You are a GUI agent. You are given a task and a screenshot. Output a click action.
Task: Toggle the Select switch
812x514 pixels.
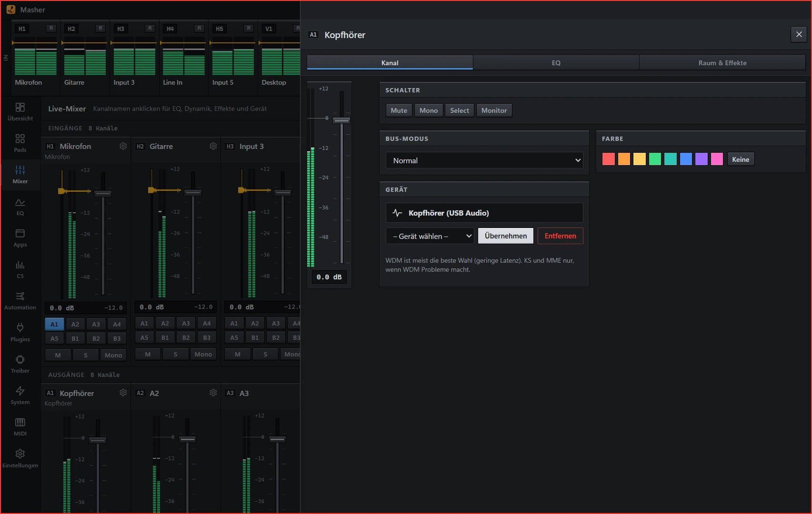click(x=460, y=110)
